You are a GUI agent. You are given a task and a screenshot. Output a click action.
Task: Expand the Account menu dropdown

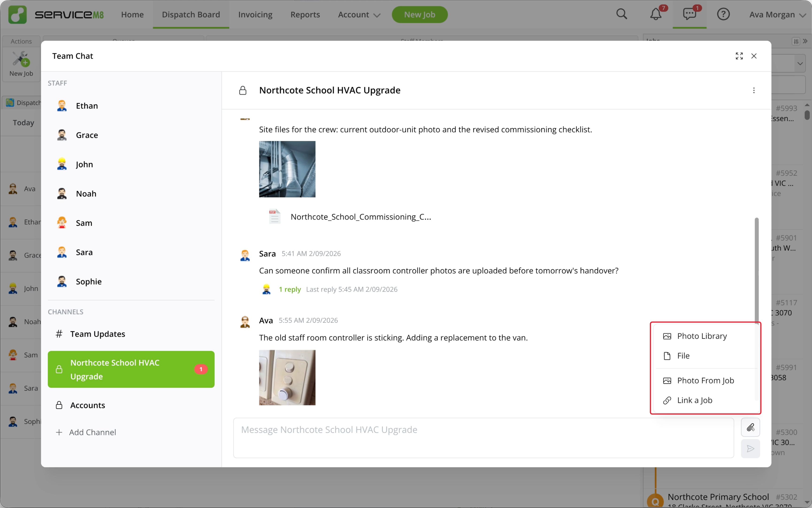tap(359, 15)
